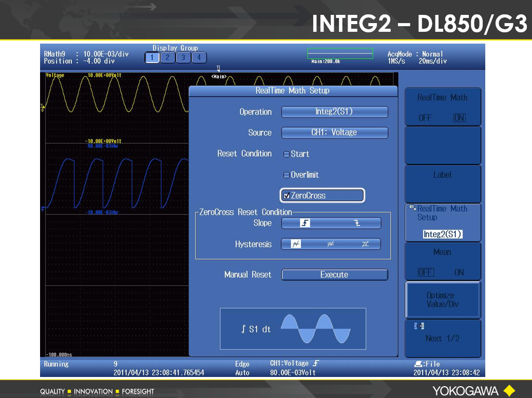Open the Source dropdown showing CH1: Voltage
Image resolution: width=532 pixels, height=398 pixels.
[x=334, y=132]
